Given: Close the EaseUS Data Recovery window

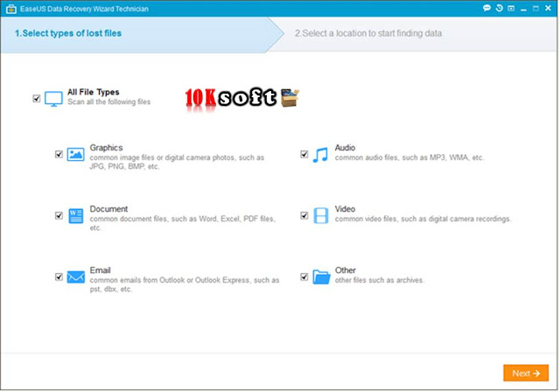Looking at the screenshot, I should coord(548,8).
